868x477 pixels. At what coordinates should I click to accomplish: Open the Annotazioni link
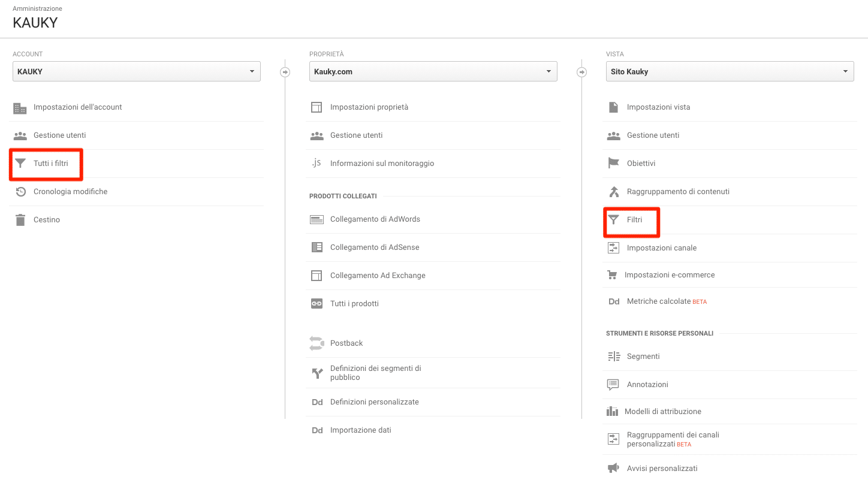pos(647,385)
